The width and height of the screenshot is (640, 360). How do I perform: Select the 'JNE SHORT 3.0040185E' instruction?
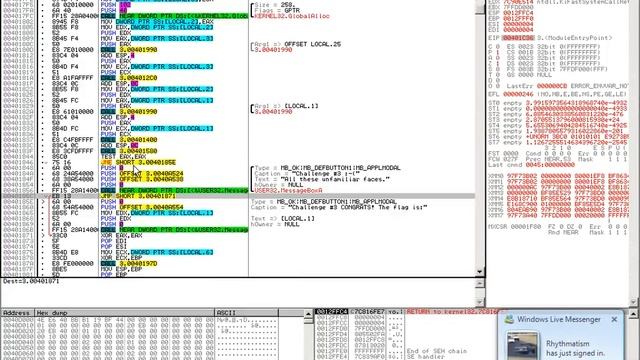pos(138,162)
